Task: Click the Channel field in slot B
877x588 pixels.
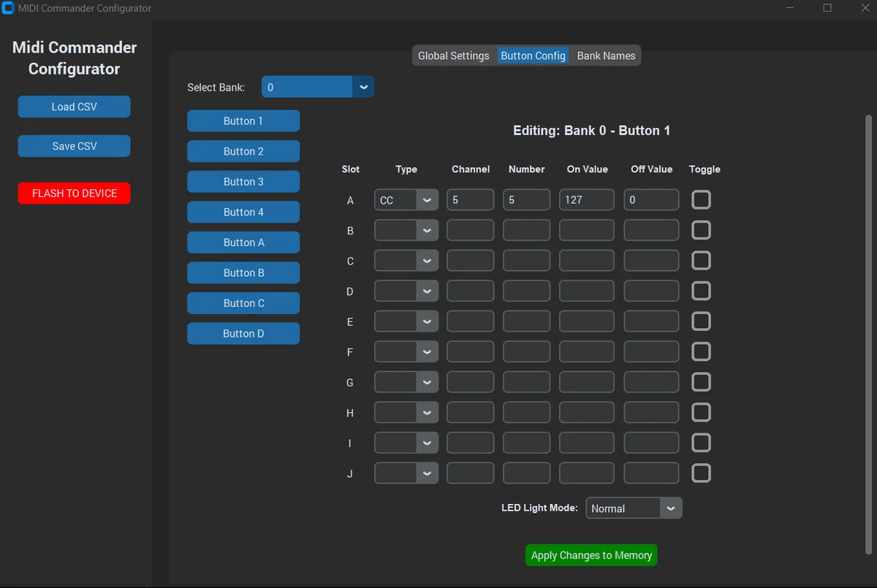Action: pyautogui.click(x=471, y=230)
